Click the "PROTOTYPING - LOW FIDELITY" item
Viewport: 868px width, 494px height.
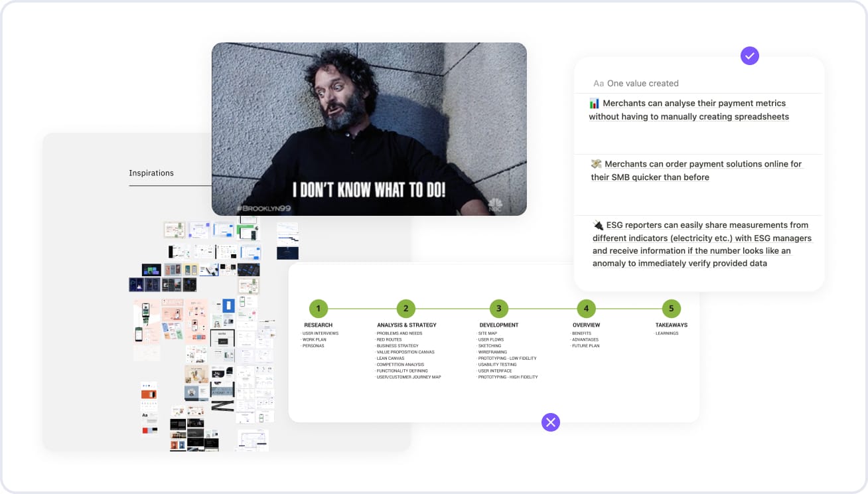(x=507, y=359)
